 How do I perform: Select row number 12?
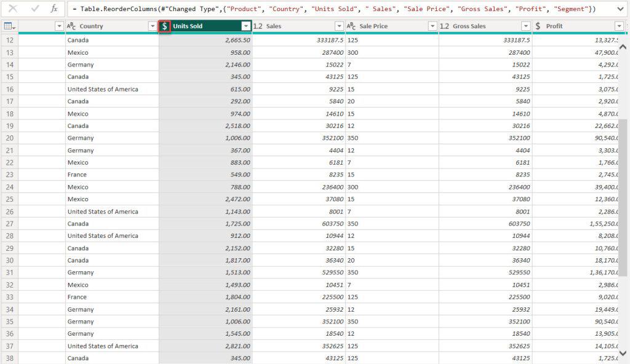[x=10, y=40]
